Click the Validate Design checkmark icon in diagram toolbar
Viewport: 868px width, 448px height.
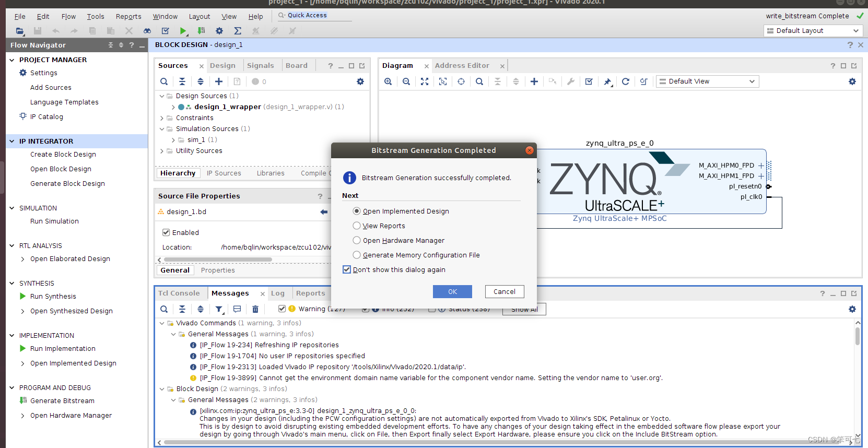click(589, 81)
